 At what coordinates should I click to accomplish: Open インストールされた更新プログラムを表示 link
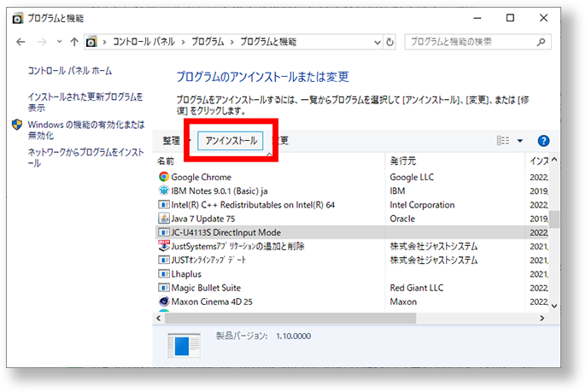(85, 102)
